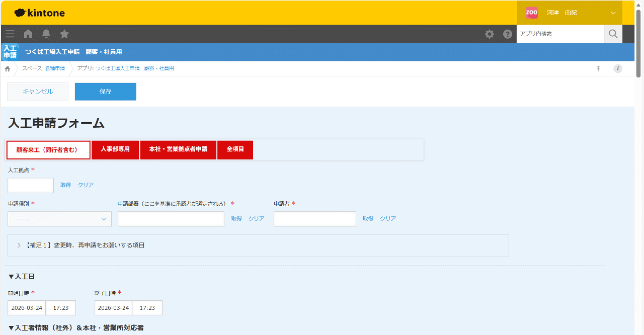
Task: Open the app info icon
Action: click(618, 68)
